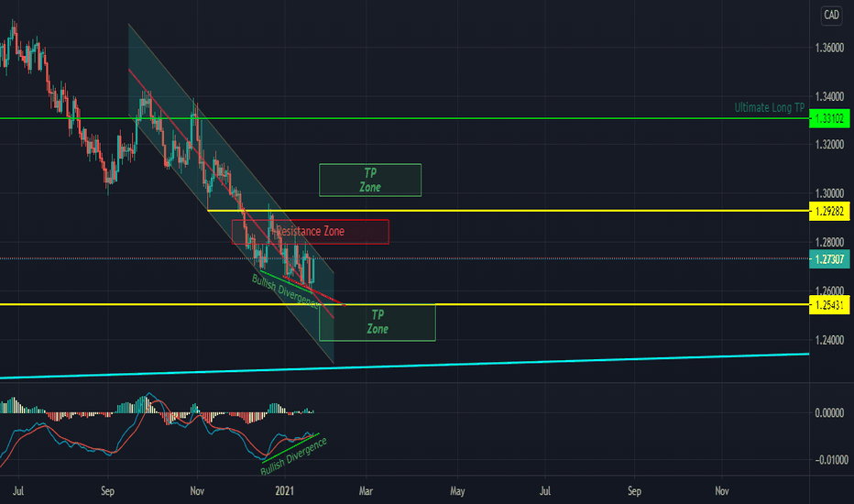Click the Bullish Divergence label on price chart
The image size is (854, 504).
coord(285,292)
